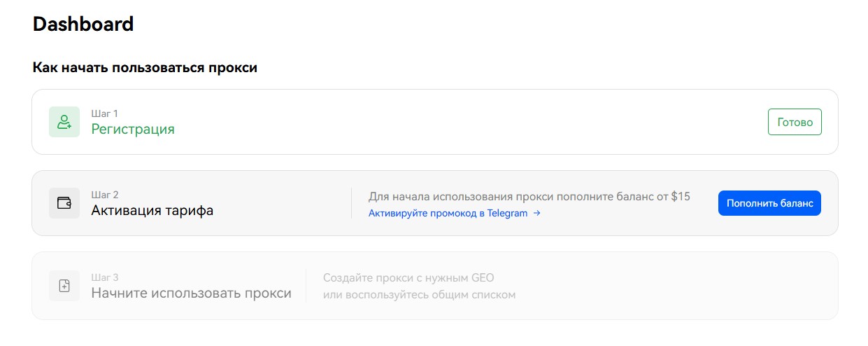The image size is (868, 346).
Task: Click the "Регистрация" step title
Action: [x=133, y=130]
